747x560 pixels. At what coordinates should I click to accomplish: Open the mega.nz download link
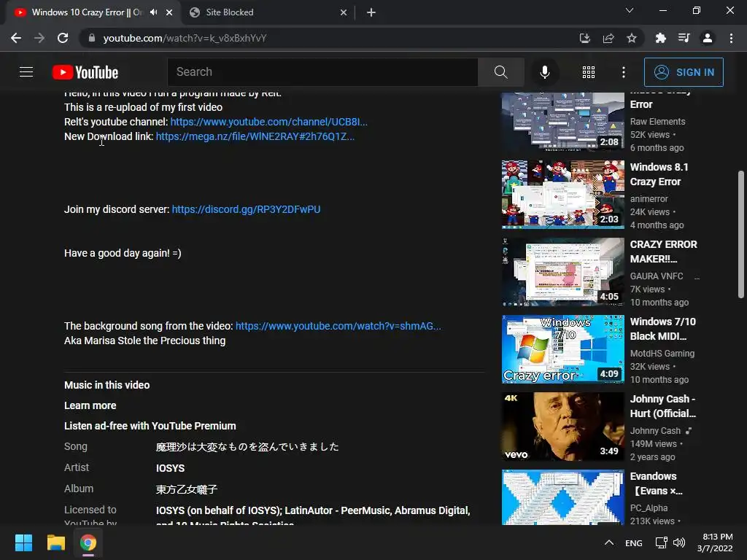coord(255,136)
